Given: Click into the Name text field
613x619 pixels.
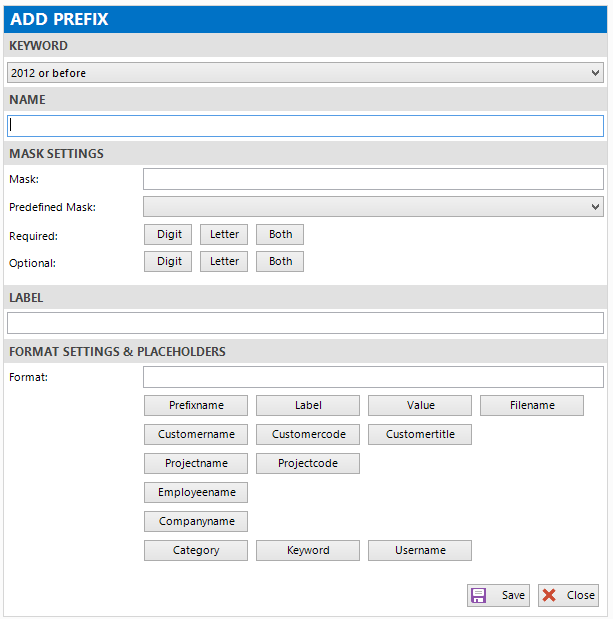Looking at the screenshot, I should point(305,126).
